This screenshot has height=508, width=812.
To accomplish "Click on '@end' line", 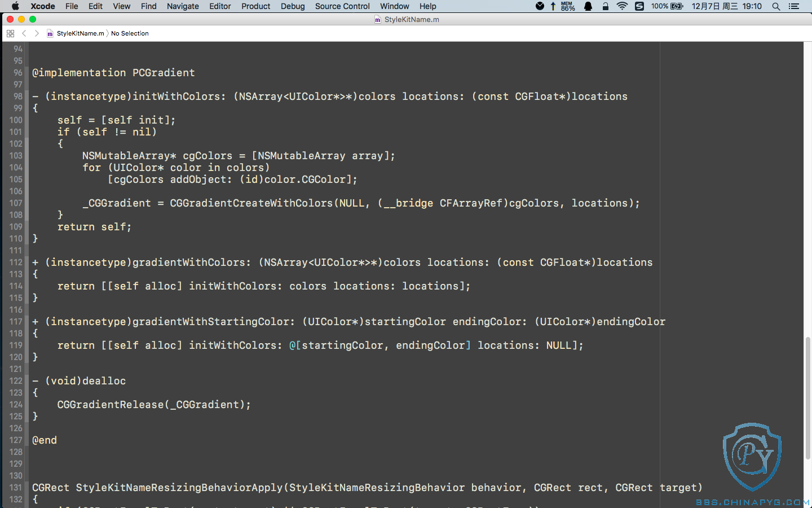I will pyautogui.click(x=45, y=440).
